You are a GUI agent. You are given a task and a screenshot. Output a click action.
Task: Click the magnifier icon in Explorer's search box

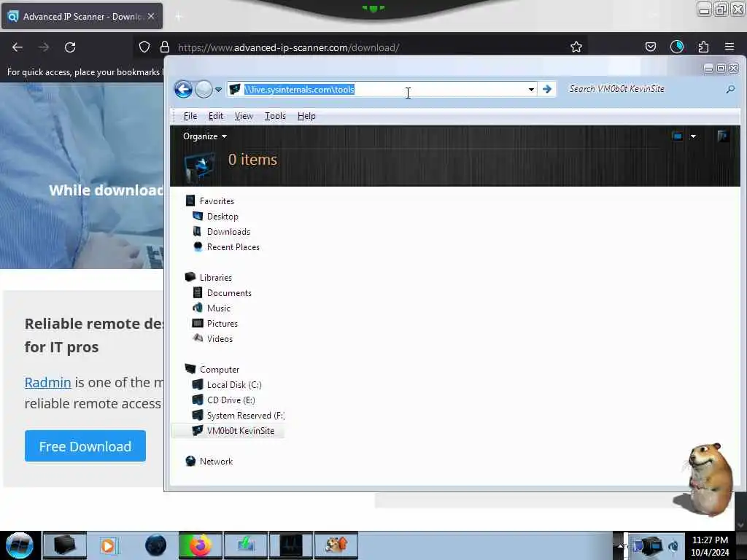click(730, 89)
